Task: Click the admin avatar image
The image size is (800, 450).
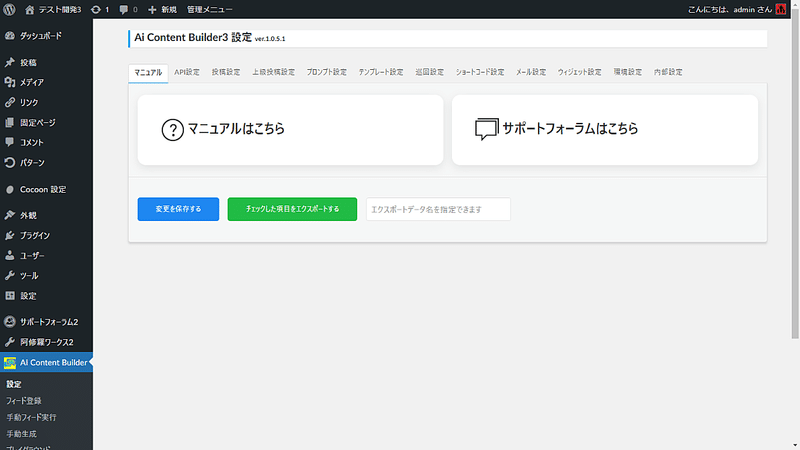Action: click(x=781, y=9)
